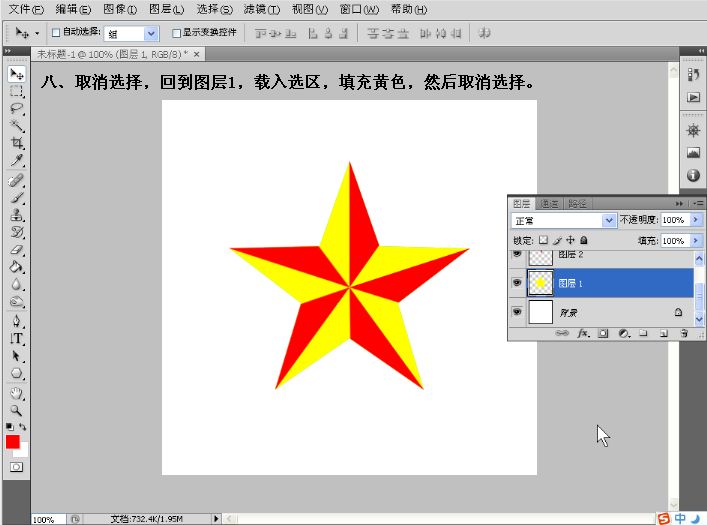The height and width of the screenshot is (525, 707).
Task: Select the Move tool in the toolbox
Action: [17, 74]
